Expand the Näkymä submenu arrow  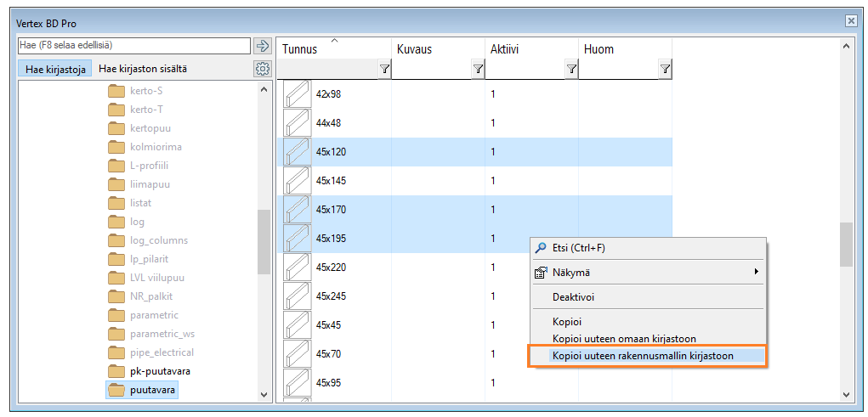(x=756, y=273)
